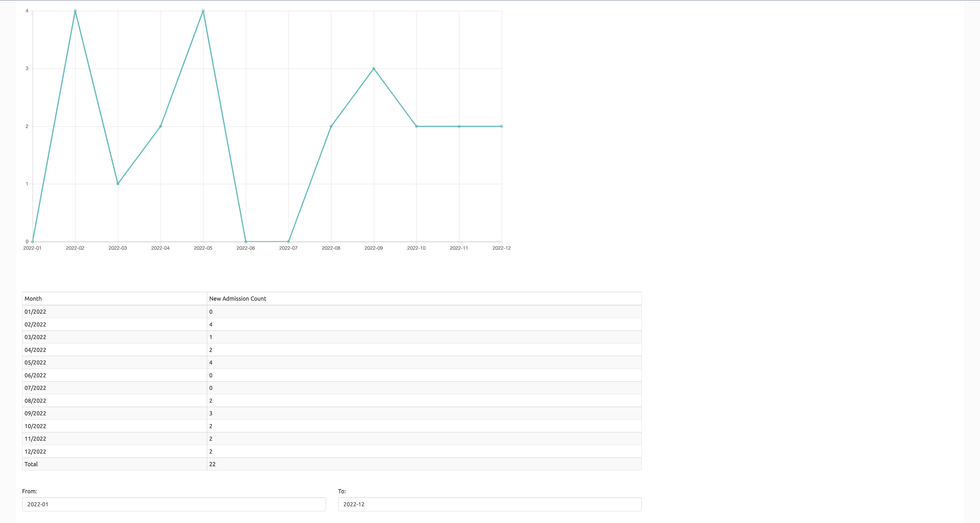
Task: Click the 2022-04 chart data point
Action: (161, 126)
